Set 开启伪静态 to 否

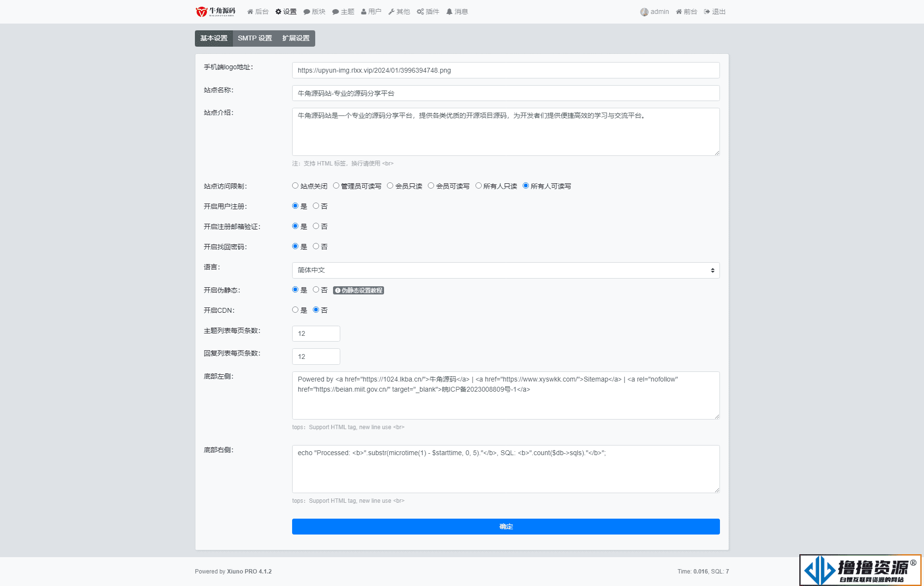pos(316,290)
